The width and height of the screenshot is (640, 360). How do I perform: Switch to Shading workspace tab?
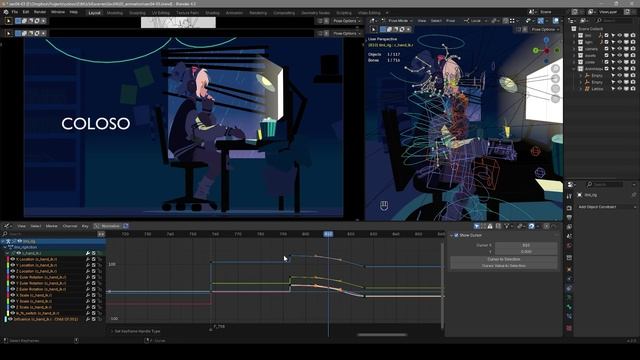tap(212, 13)
